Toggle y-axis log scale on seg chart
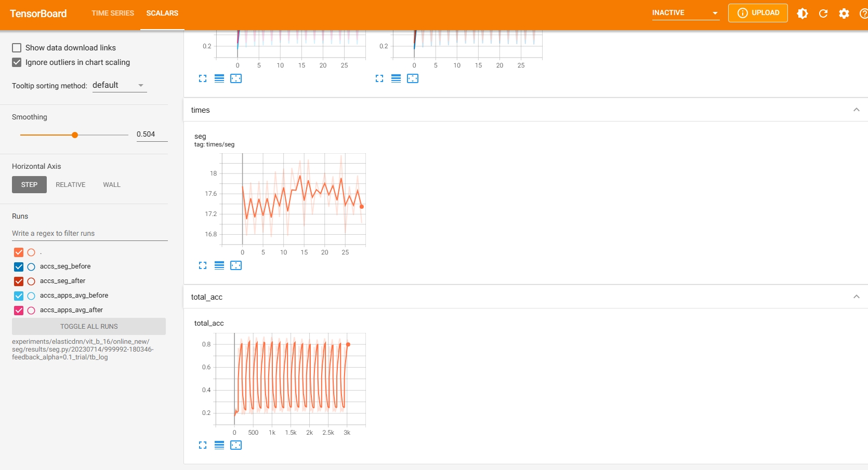This screenshot has width=868, height=470. coord(219,265)
